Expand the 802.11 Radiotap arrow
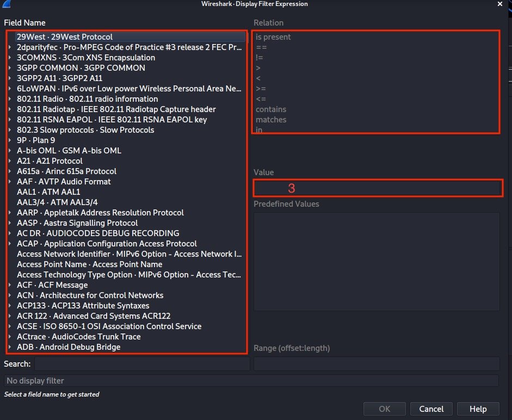 tap(10, 109)
